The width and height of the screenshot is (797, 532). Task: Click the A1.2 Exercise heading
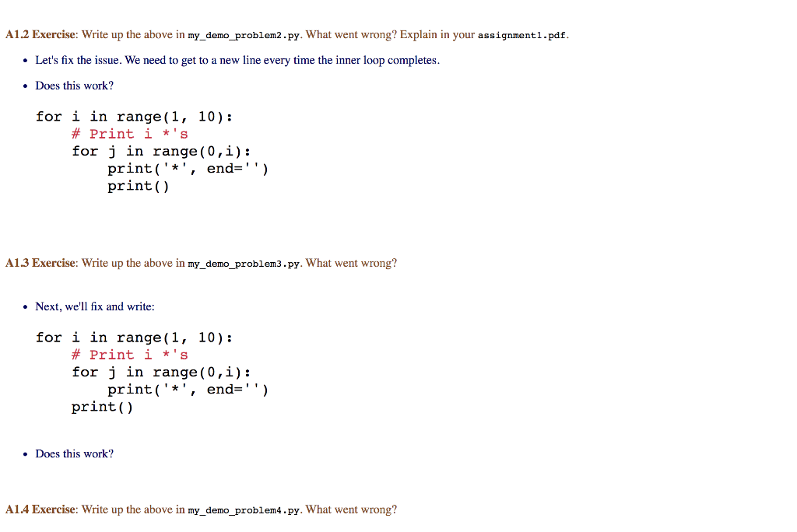tap(40, 34)
